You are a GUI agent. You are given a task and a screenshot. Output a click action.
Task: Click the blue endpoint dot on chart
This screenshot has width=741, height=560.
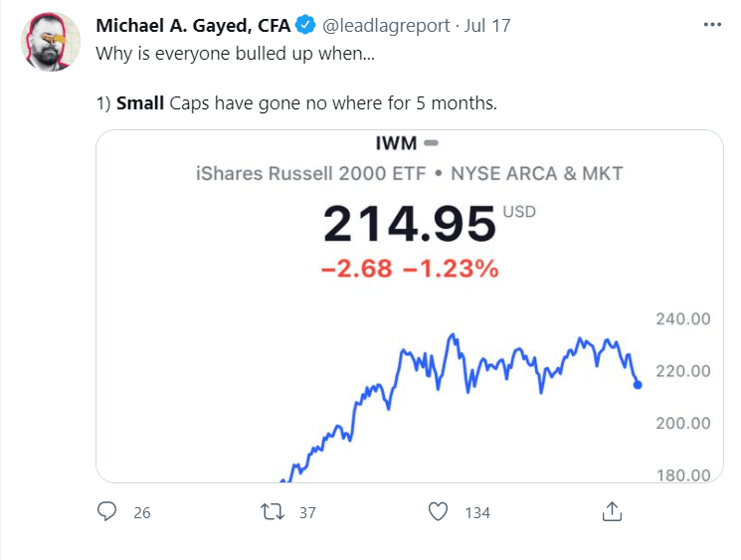pos(638,385)
